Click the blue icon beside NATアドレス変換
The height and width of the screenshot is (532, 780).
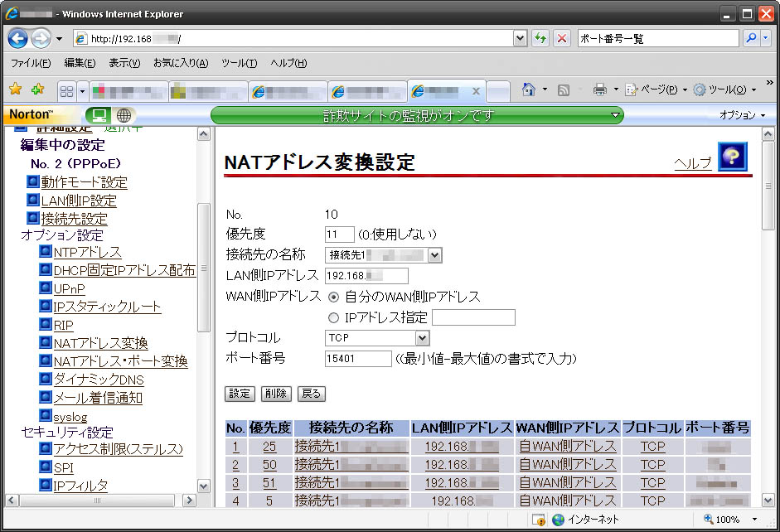(x=46, y=342)
